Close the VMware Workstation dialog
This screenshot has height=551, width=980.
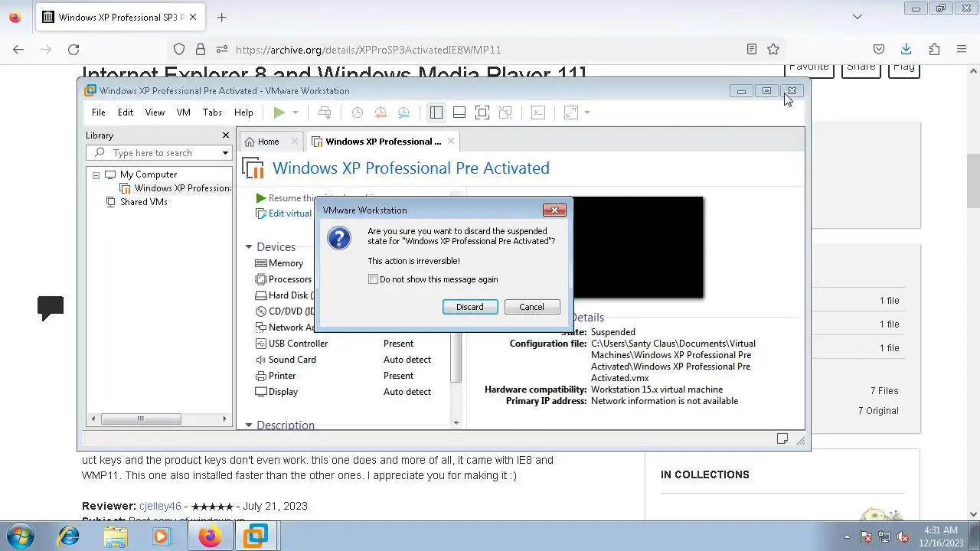click(554, 210)
